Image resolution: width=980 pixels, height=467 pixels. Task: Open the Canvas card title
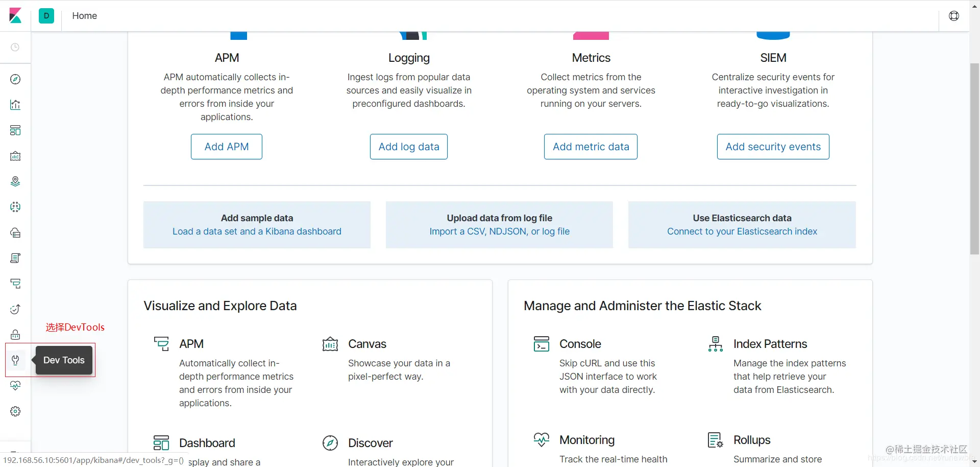(x=367, y=344)
